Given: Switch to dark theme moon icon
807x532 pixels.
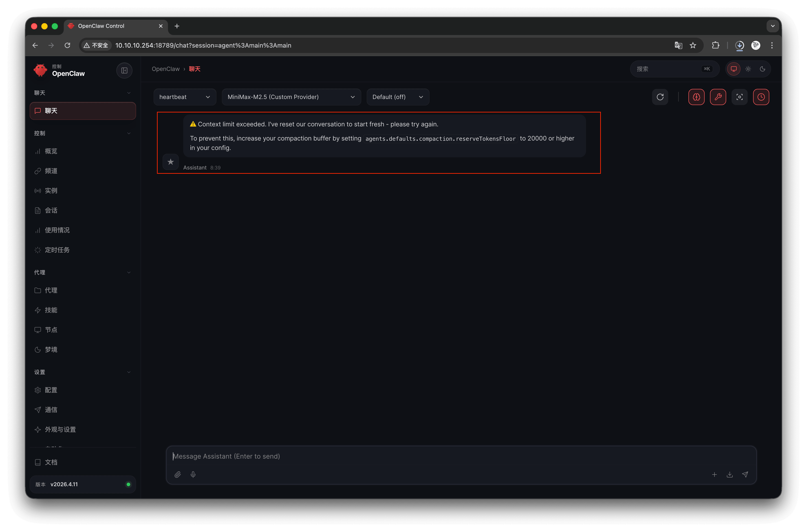Looking at the screenshot, I should (762, 69).
